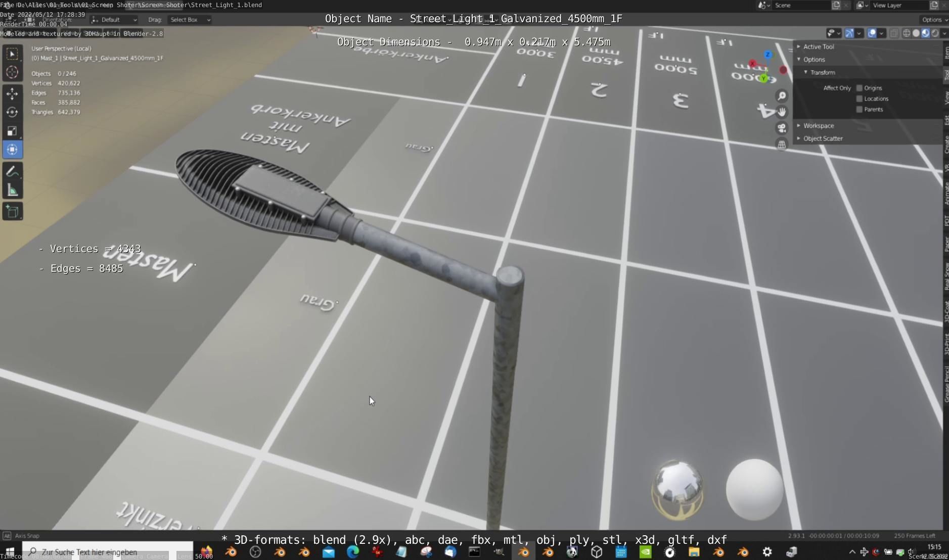Open the Tool sidebar tab
The height and width of the screenshot is (560, 949).
945,75
